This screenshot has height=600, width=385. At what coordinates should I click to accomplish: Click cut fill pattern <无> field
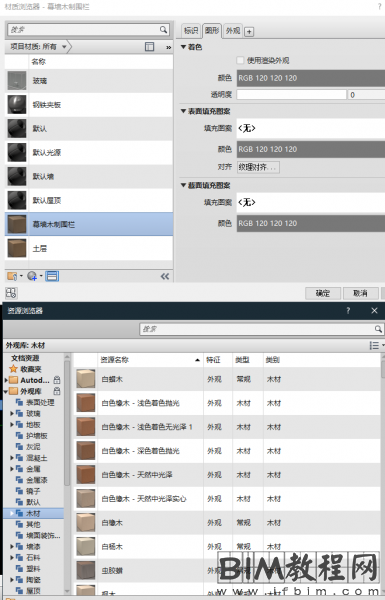(311, 202)
